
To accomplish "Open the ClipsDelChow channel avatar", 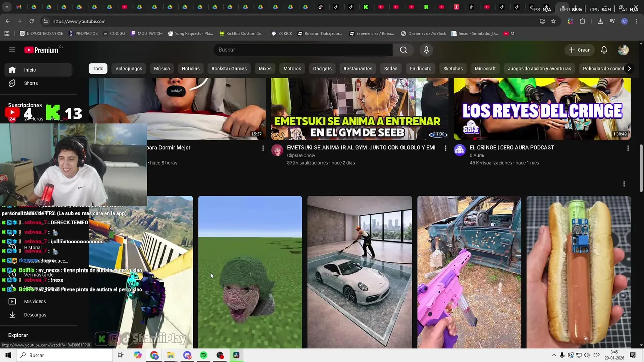I will click(277, 150).
